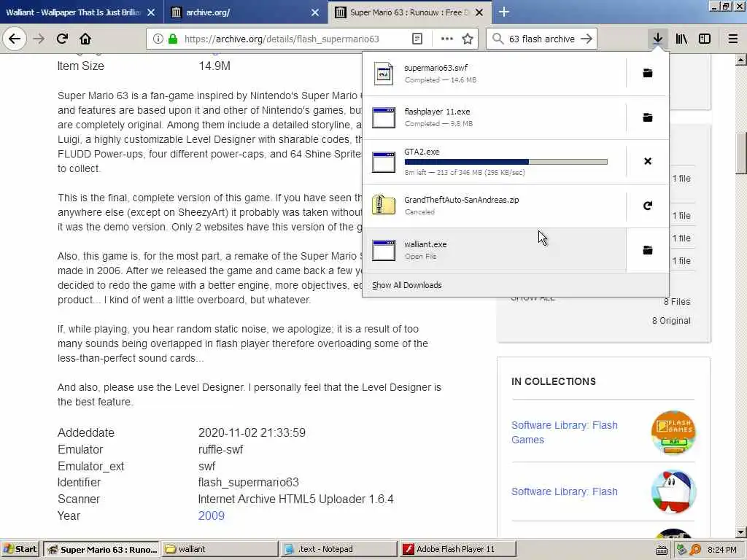Close the Walliant tab
The height and width of the screenshot is (560, 747).
151,12
